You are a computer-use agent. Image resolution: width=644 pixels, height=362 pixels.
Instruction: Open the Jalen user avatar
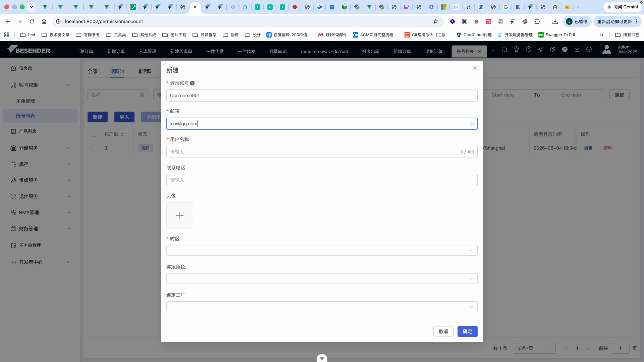(x=606, y=49)
